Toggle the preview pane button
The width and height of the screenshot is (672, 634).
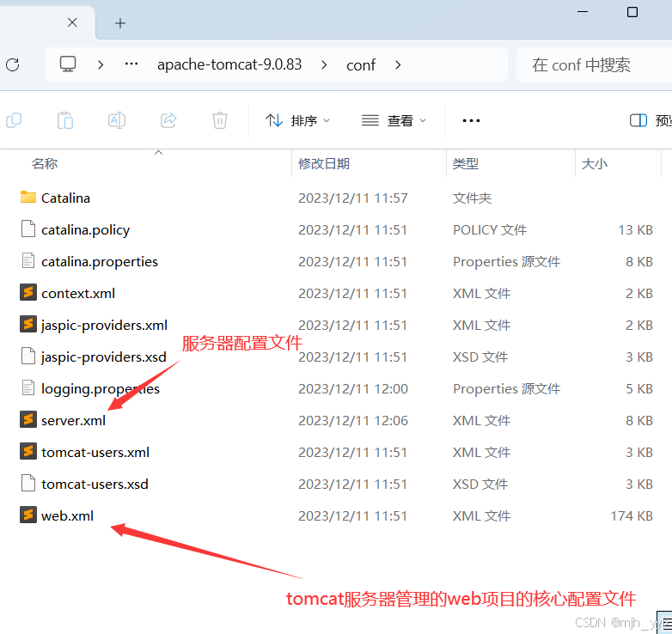[x=638, y=120]
